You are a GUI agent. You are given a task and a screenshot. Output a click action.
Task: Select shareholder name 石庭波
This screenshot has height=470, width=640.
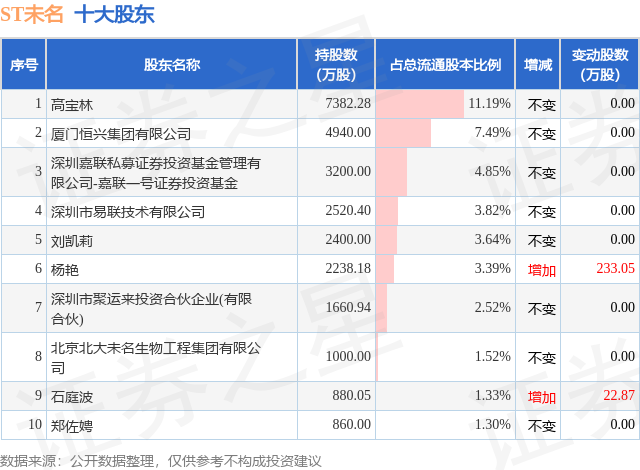(72, 397)
